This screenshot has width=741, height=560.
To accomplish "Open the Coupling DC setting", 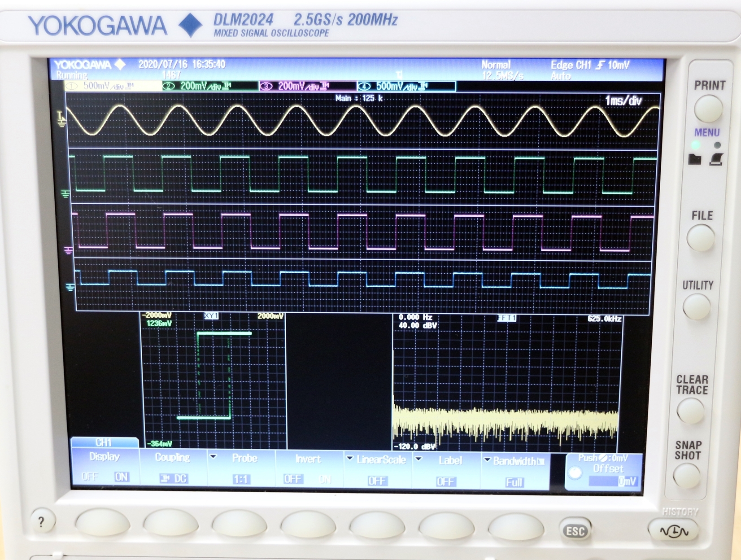I will (x=173, y=478).
